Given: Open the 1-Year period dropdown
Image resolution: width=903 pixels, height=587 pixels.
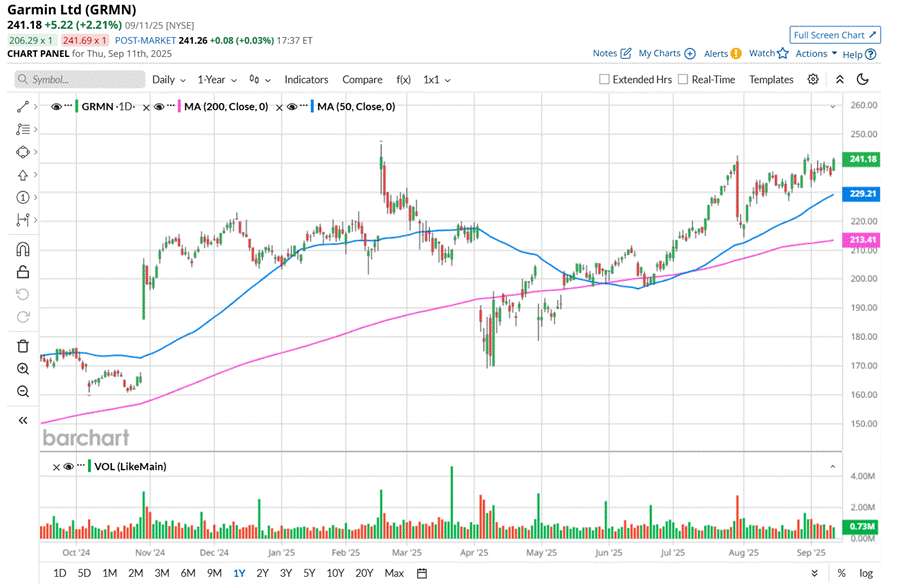Looking at the screenshot, I should (x=217, y=79).
